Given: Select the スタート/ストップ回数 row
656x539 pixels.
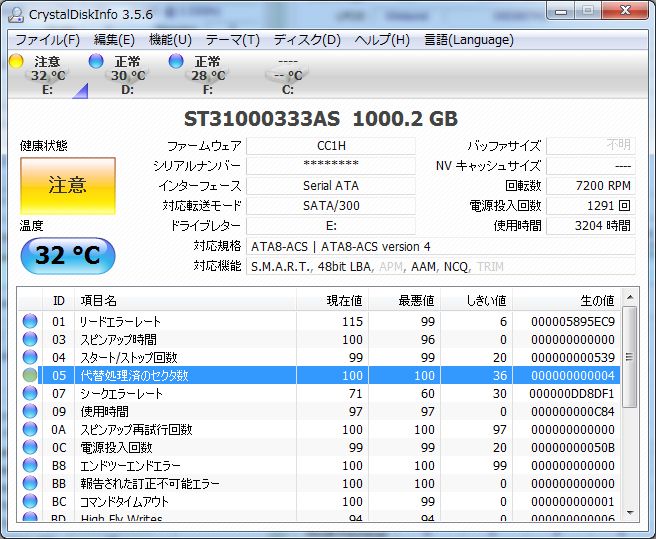Looking at the screenshot, I should (x=319, y=357).
